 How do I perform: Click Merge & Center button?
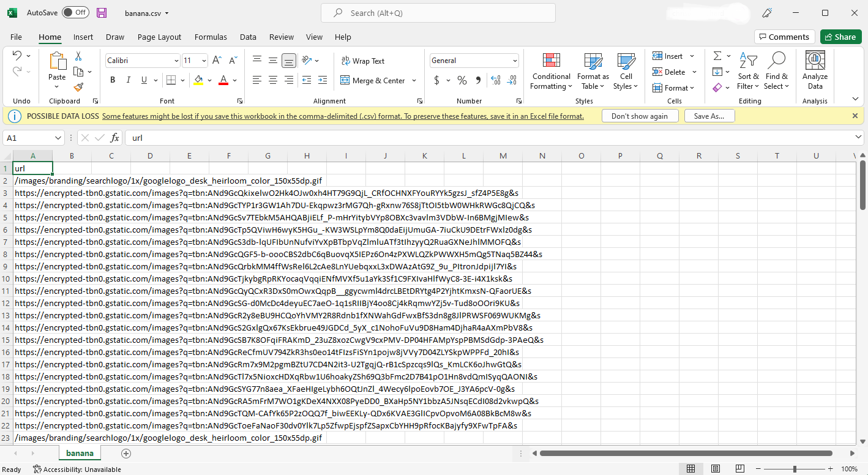[372, 80]
